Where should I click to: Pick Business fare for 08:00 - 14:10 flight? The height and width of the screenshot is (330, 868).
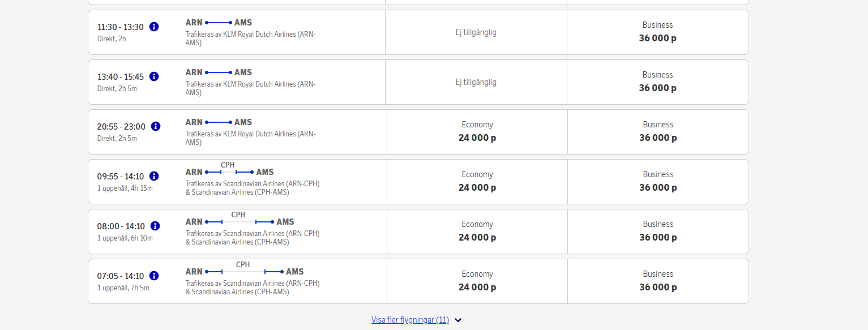tap(657, 232)
